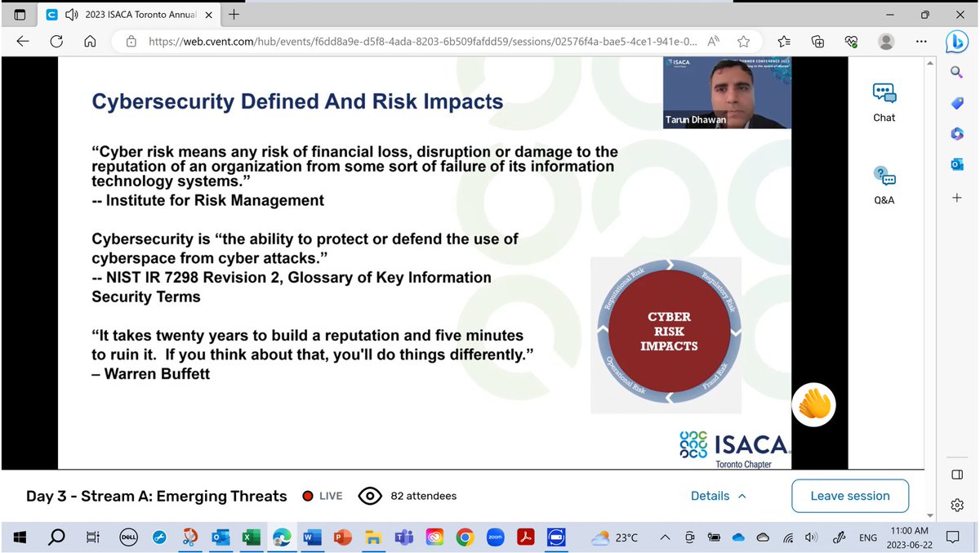Image resolution: width=980 pixels, height=553 pixels.
Task: Go to the browser home page
Action: click(91, 41)
